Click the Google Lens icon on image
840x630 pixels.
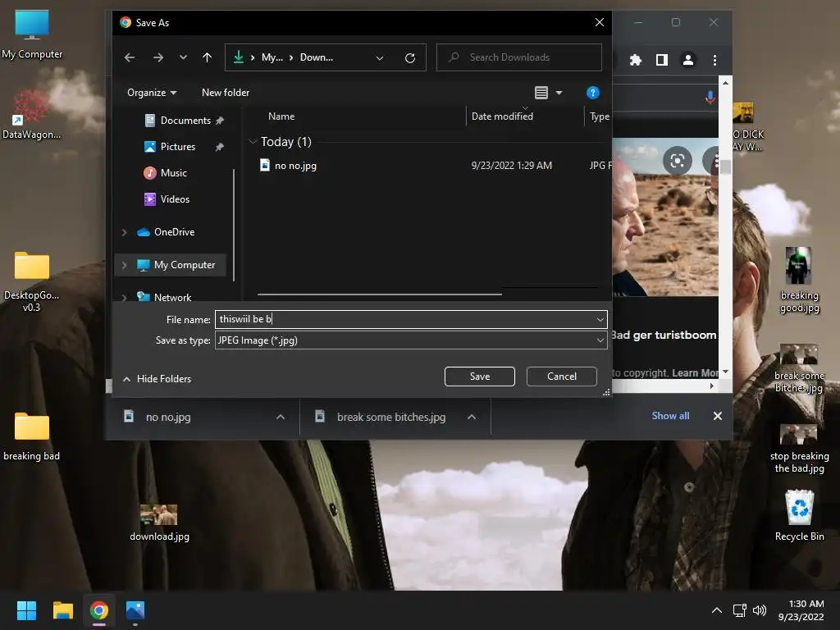coord(677,161)
